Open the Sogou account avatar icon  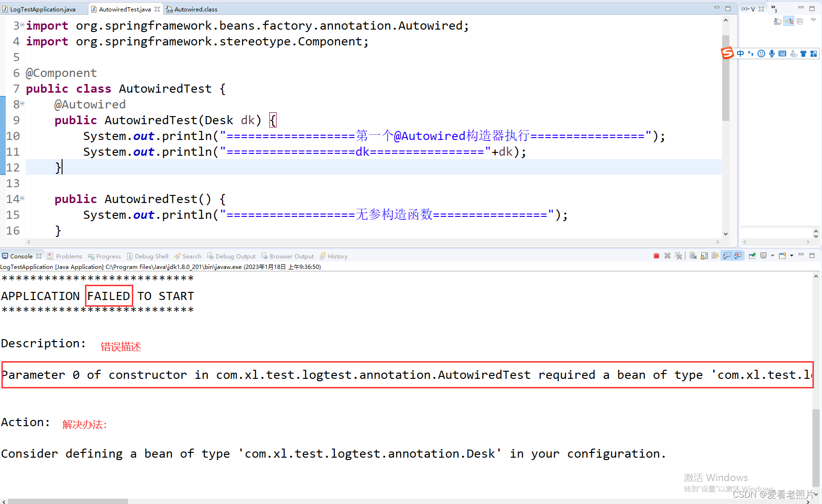point(793,54)
